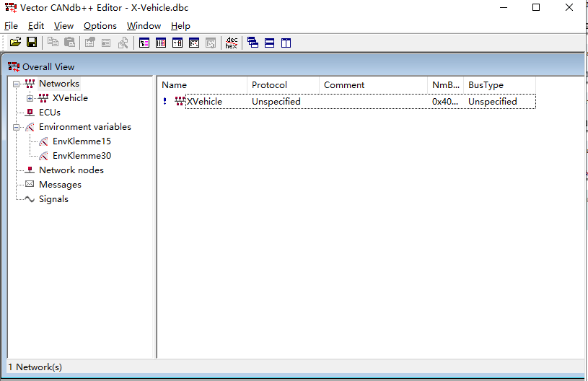Screen dimensions: 588x381
Task: Sort by NmB... column header
Action: pos(445,85)
